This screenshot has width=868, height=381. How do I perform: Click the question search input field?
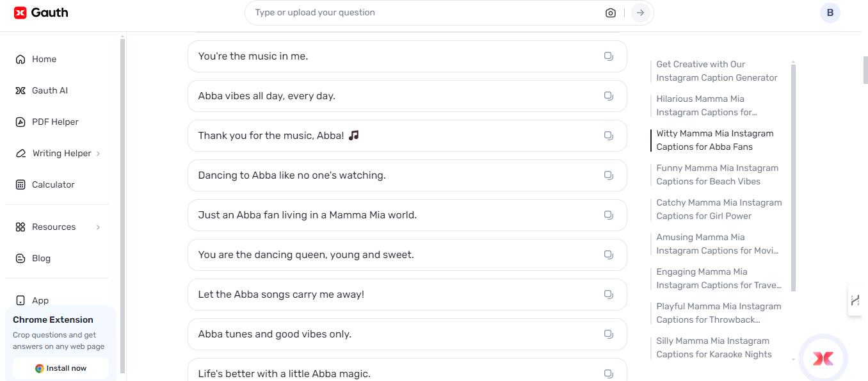tap(422, 13)
